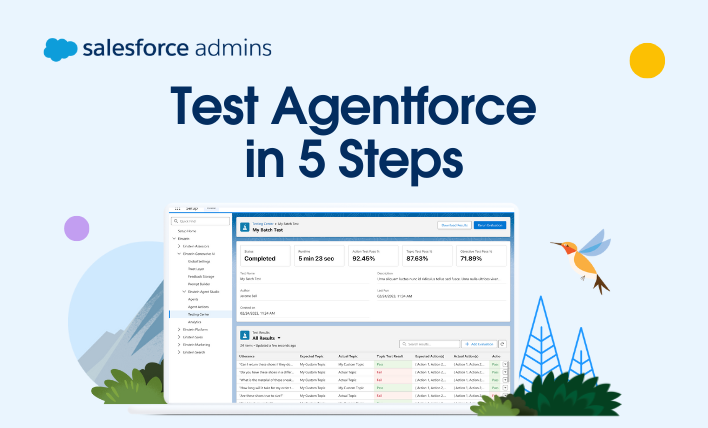Image resolution: width=708 pixels, height=428 pixels.
Task: Switch to the Home tab beside Setup
Action: tap(211, 208)
